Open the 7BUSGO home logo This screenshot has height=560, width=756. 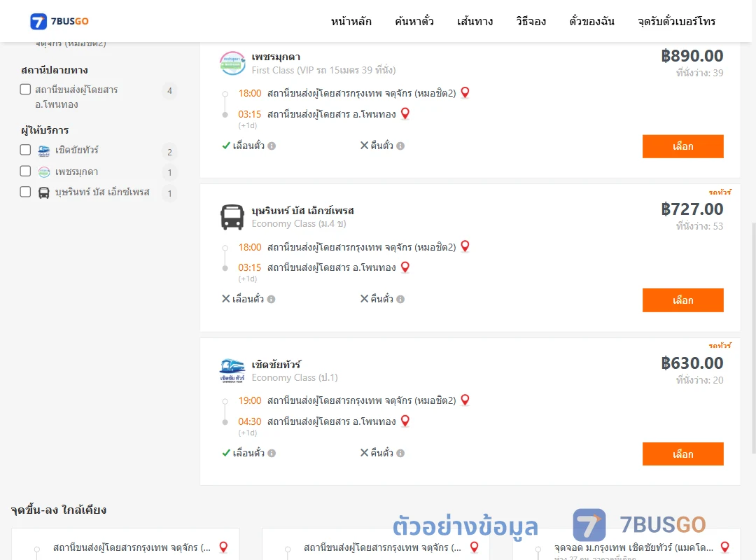pos(59,21)
